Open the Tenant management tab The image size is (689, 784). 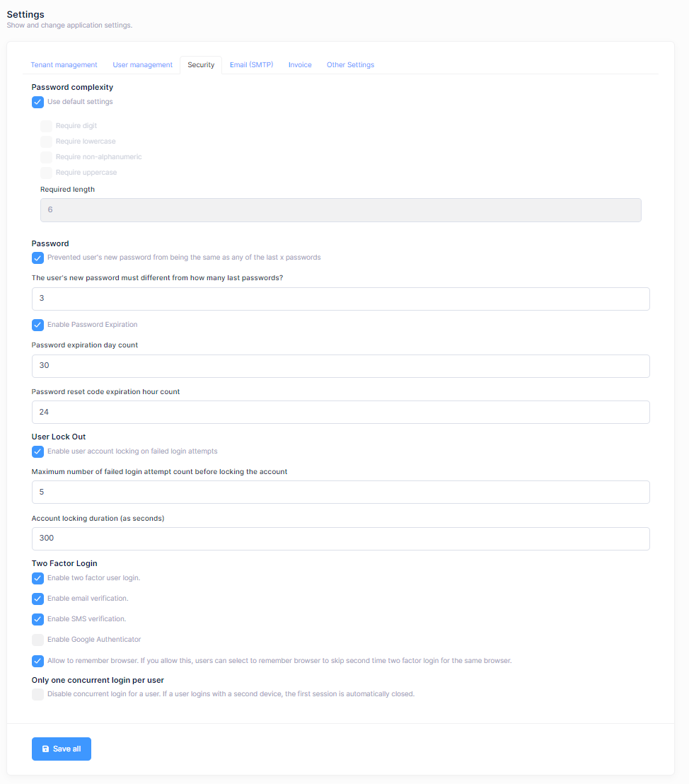tap(64, 65)
